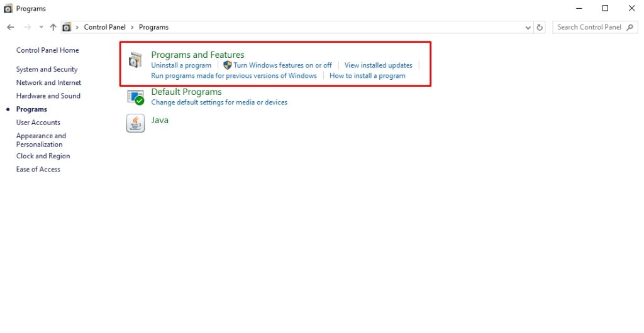The image size is (644, 333).
Task: Select Network and Internet in sidebar
Action: pyautogui.click(x=49, y=82)
